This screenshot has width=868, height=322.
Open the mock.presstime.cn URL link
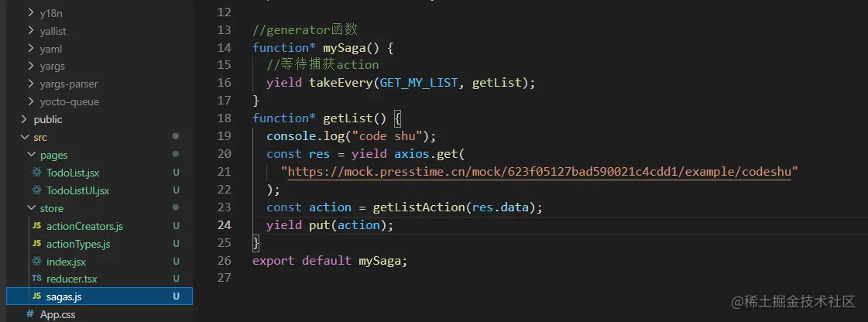tap(539, 171)
